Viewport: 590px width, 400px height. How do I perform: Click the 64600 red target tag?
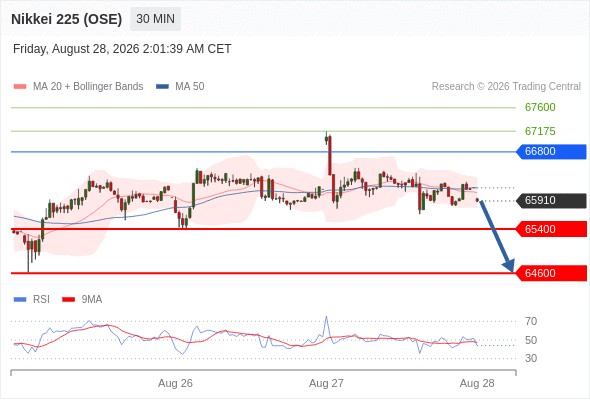tap(551, 273)
